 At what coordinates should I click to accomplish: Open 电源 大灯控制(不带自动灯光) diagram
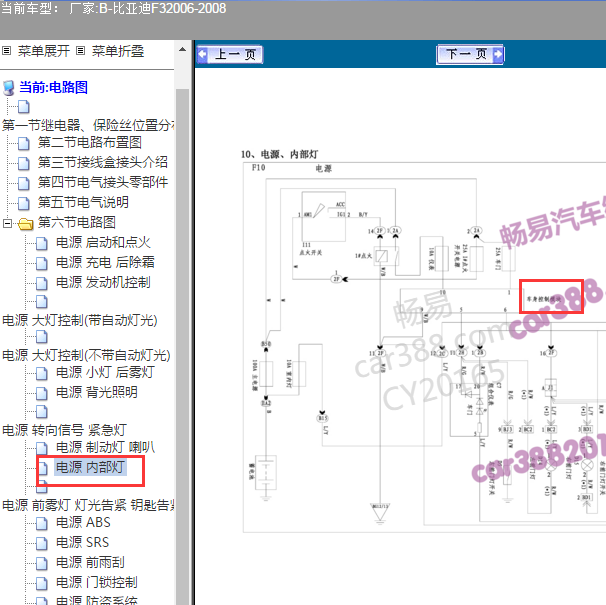pos(86,355)
